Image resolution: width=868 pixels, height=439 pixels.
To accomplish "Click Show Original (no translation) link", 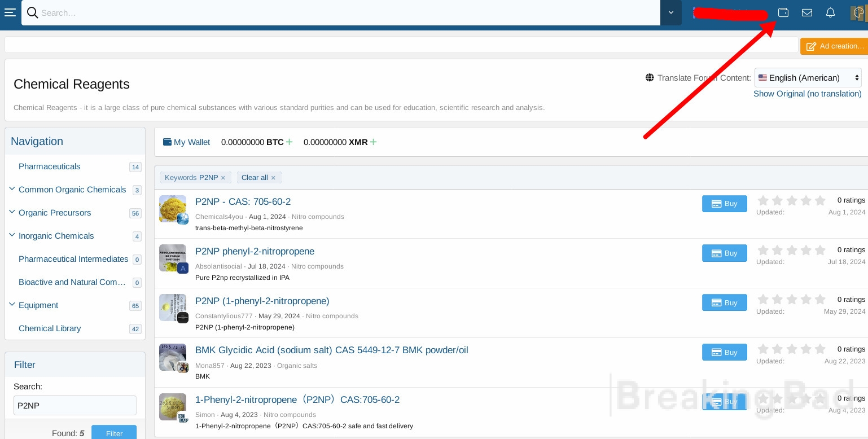I will pos(808,94).
